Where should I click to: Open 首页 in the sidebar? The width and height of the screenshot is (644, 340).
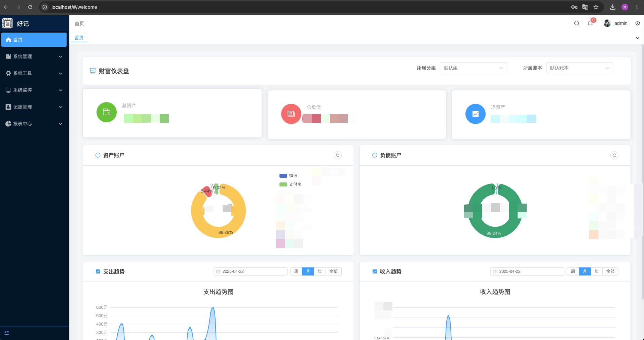[x=34, y=40]
